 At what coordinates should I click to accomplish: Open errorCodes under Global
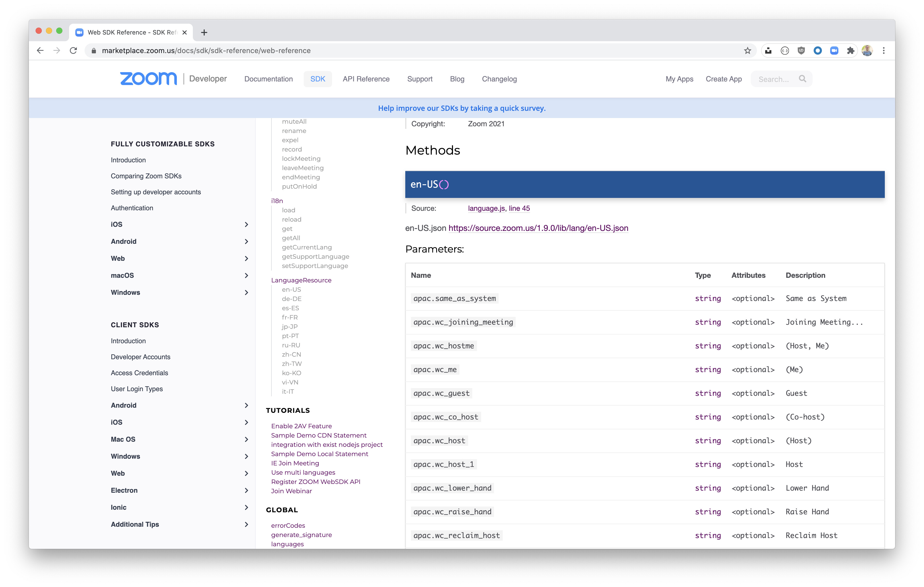(x=288, y=525)
